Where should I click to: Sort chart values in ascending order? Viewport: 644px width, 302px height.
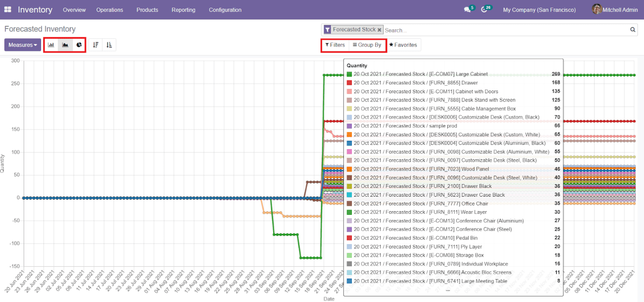109,44
